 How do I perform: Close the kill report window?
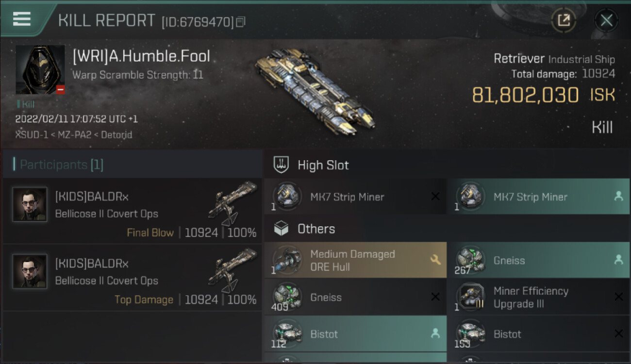606,20
